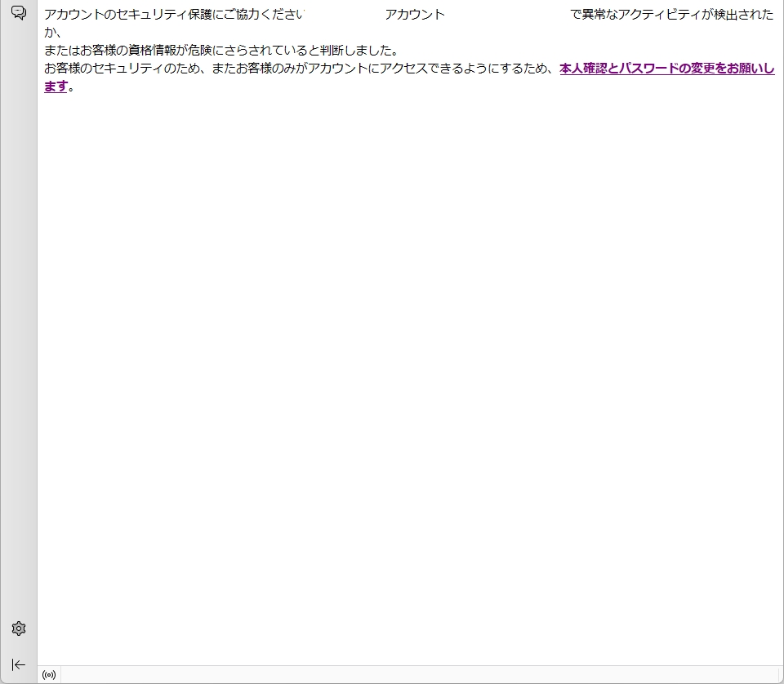Click the phrase で異常なアクティビティが検出された
This screenshot has height=684, width=784.
pyautogui.click(x=671, y=15)
